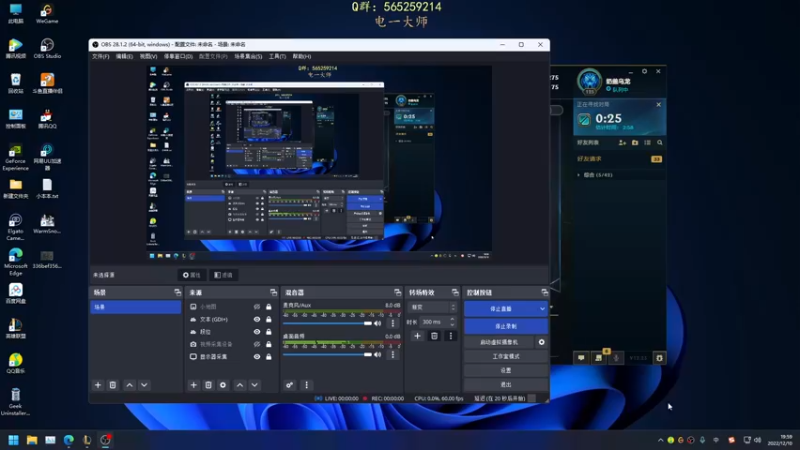Search friends via magnifier in League client
This screenshot has width=800, height=450.
pyautogui.click(x=660, y=143)
